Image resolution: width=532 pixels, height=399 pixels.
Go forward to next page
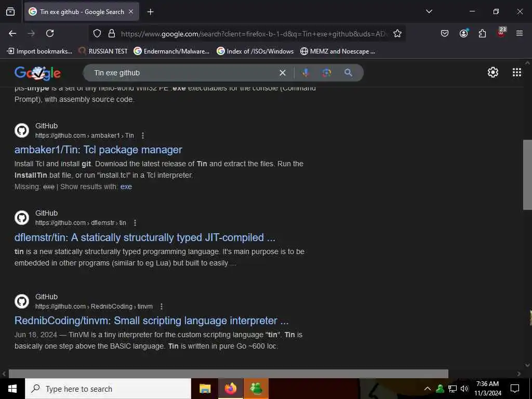click(x=31, y=33)
